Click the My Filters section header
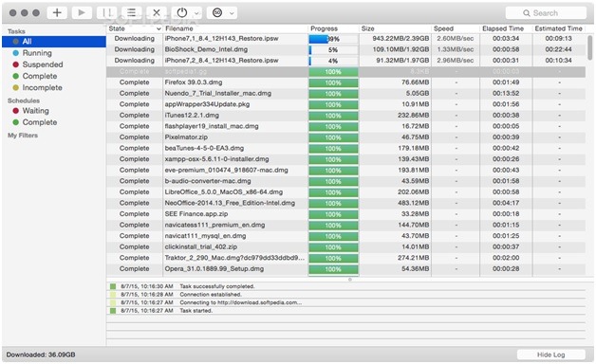The height and width of the screenshot is (364, 596). (23, 136)
